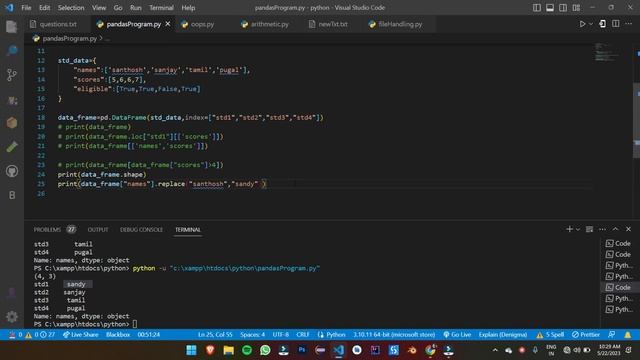Open the Go menu
The height and width of the screenshot is (360, 640).
pyautogui.click(x=118, y=8)
